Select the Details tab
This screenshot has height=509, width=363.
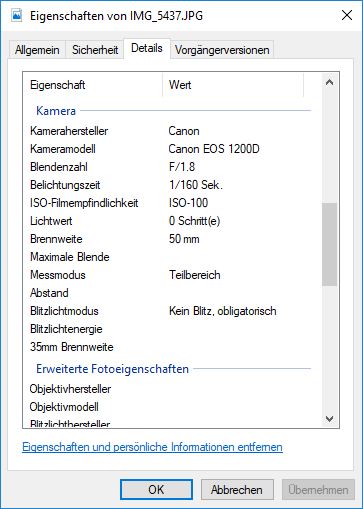click(147, 48)
